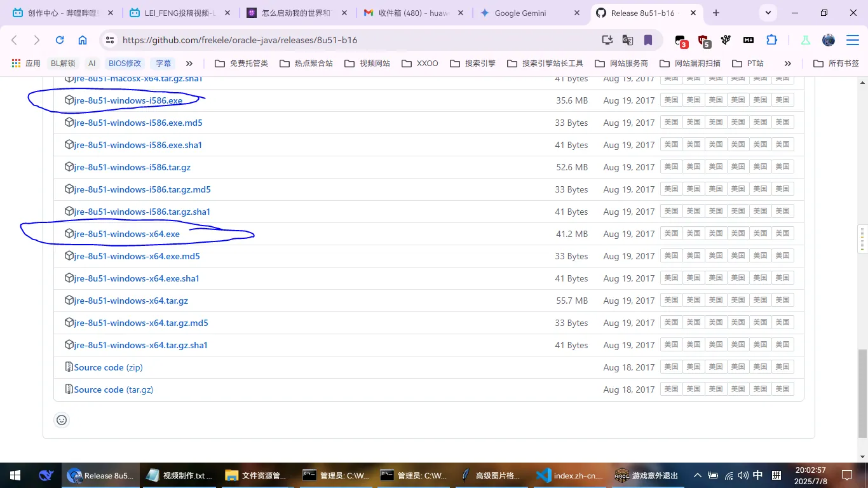This screenshot has width=868, height=488.
Task: Show hidden system tray icons
Action: (x=697, y=475)
